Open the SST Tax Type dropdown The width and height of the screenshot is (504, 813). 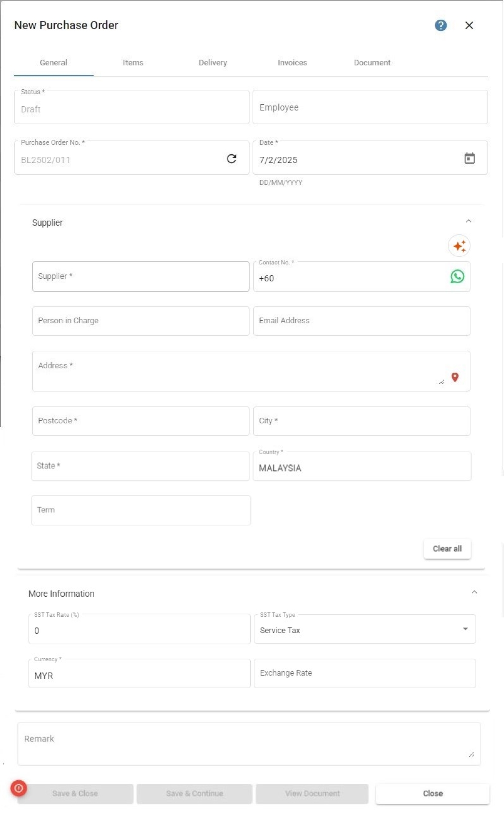pyautogui.click(x=465, y=629)
